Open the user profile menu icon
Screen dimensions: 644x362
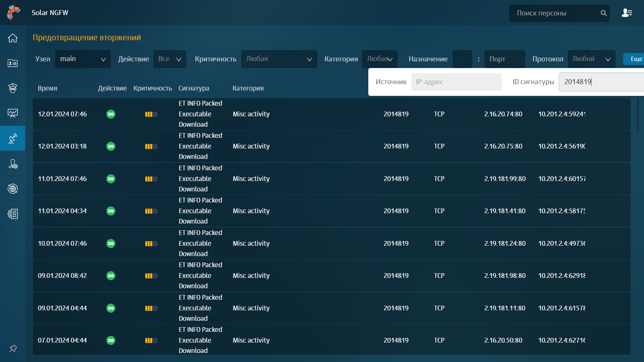tap(627, 13)
